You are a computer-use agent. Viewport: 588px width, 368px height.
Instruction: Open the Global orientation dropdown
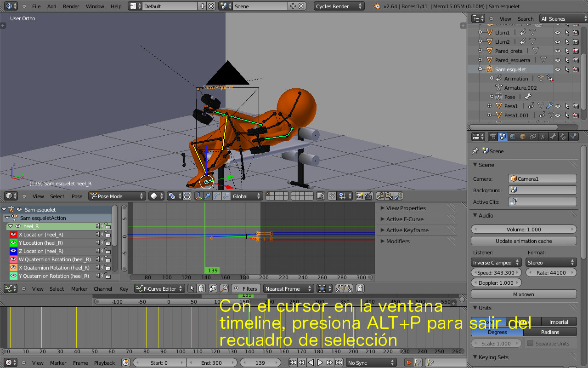[247, 196]
